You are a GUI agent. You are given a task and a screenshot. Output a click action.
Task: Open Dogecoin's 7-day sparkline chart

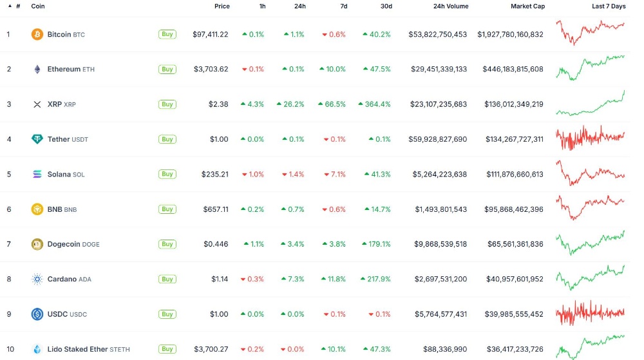click(x=590, y=243)
